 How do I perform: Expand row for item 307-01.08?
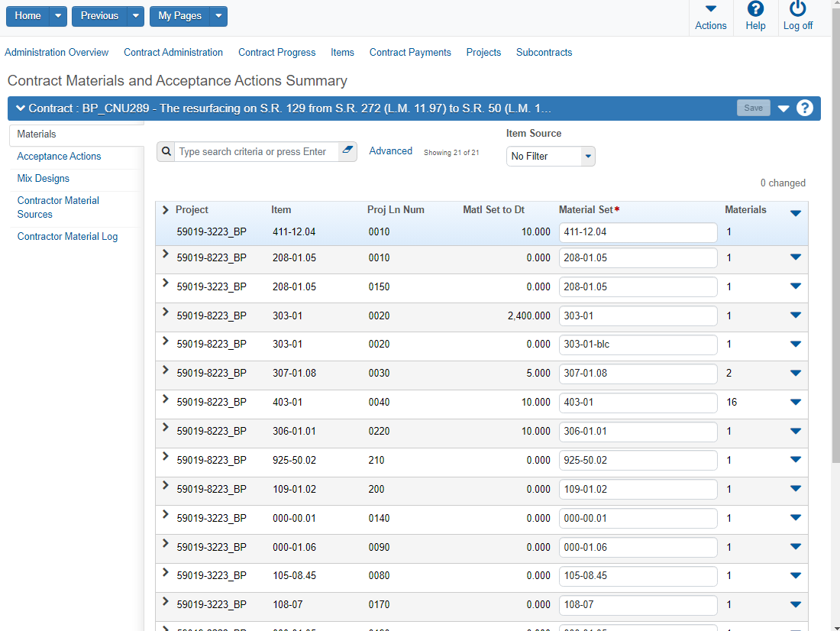(166, 370)
